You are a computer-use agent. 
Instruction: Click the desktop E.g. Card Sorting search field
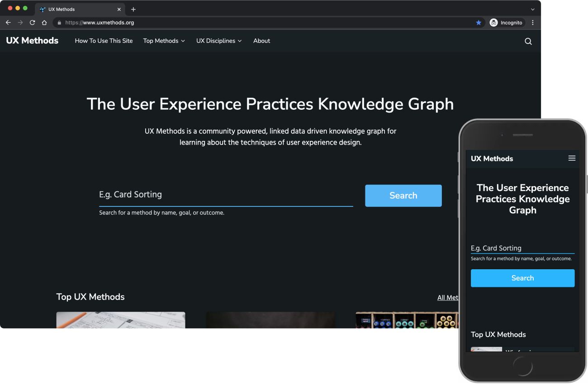(226, 195)
